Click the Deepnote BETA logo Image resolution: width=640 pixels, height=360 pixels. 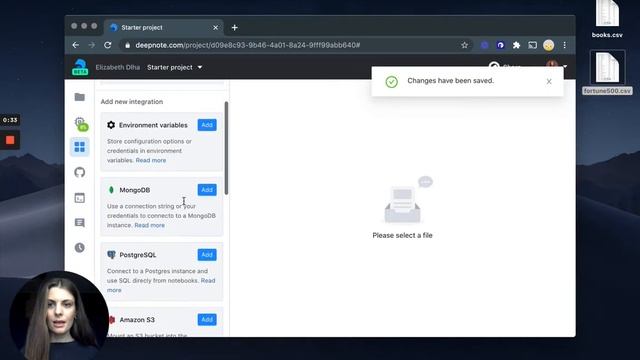click(80, 67)
